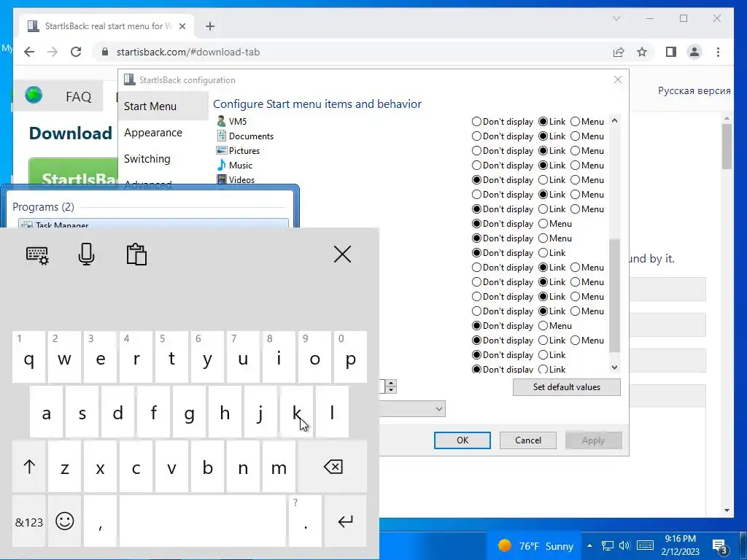This screenshot has width=747, height=560.
Task: Tap the space bar key
Action: click(x=203, y=521)
